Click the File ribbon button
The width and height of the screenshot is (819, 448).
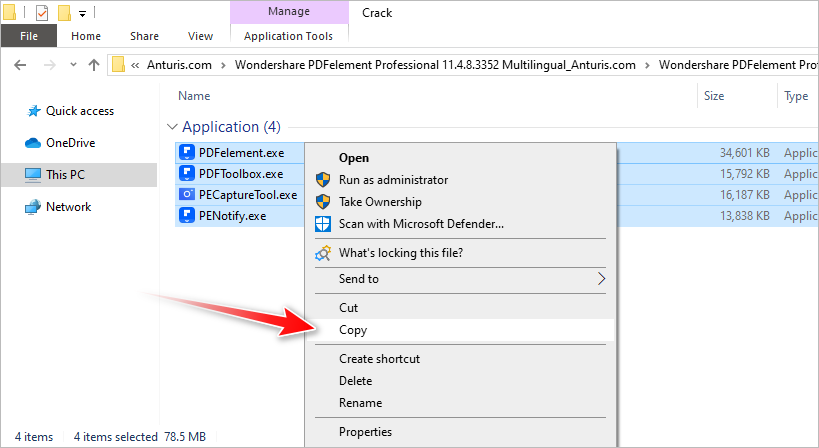point(29,36)
